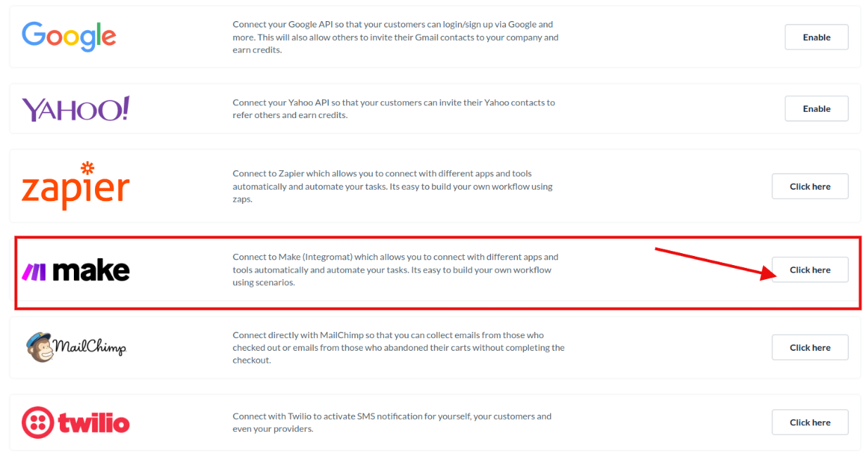Click the Twilio SMS notification description
Viewport: 868px width, 457px height.
[x=392, y=423]
